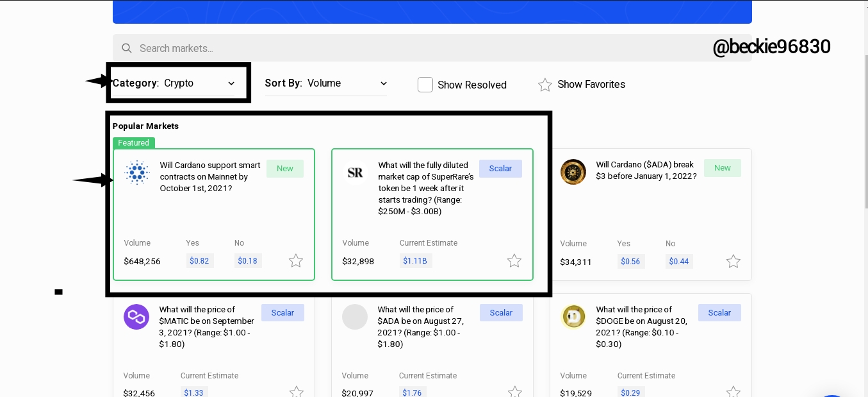The width and height of the screenshot is (868, 397).
Task: Click the purple MATIC logo icon
Action: coord(136,317)
